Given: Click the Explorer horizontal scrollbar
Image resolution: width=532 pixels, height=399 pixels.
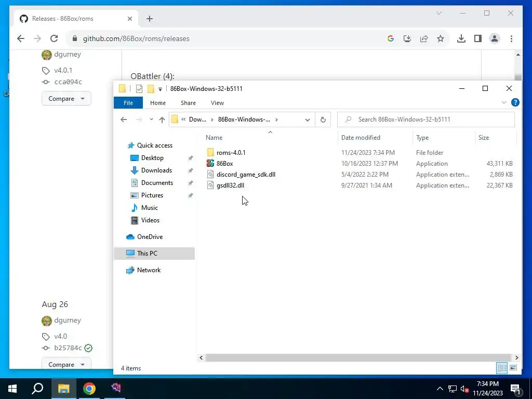Looking at the screenshot, I should pyautogui.click(x=358, y=357).
